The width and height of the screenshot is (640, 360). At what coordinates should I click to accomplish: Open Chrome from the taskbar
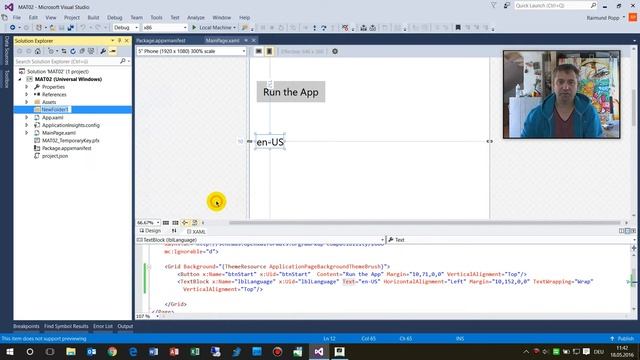point(112,351)
